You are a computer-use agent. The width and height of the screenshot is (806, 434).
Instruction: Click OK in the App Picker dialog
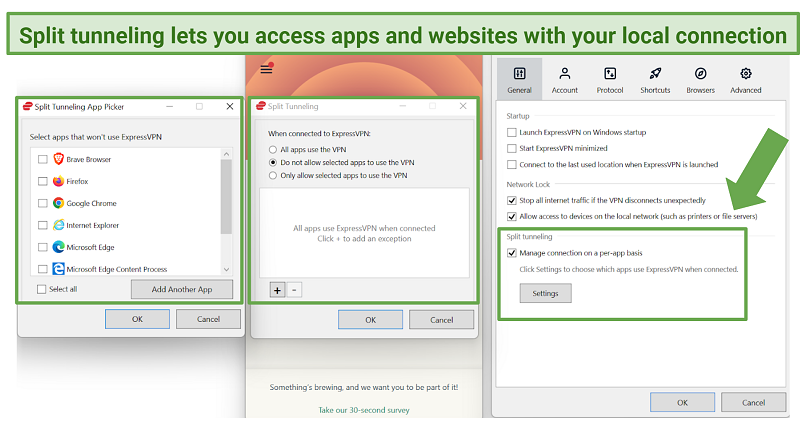pos(137,319)
